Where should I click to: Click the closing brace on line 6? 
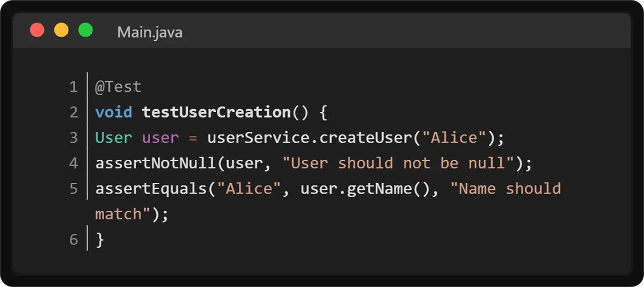[100, 240]
